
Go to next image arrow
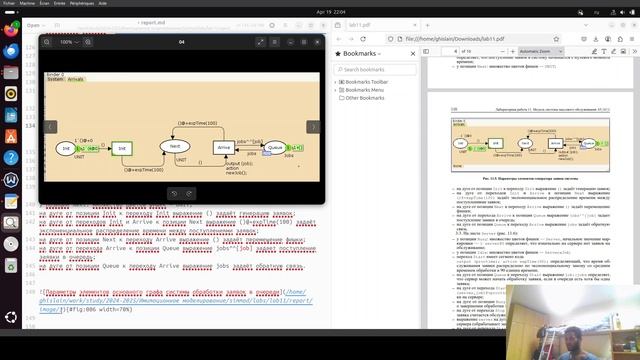click(313, 127)
